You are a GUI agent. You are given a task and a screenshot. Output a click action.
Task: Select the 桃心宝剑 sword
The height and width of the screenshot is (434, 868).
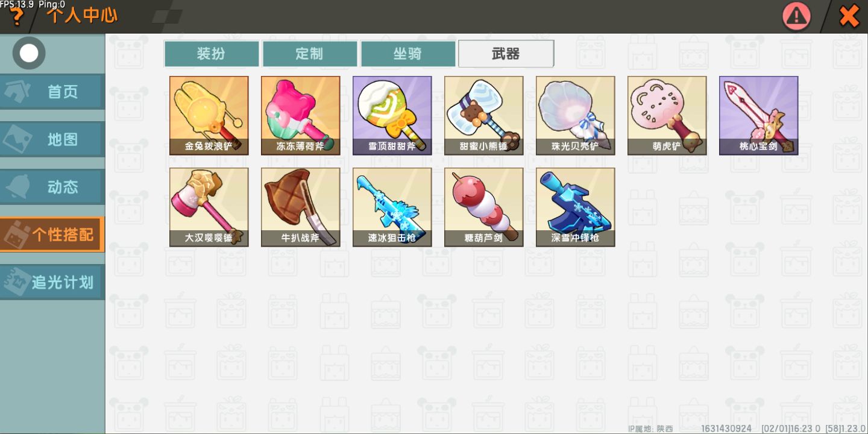(x=759, y=116)
